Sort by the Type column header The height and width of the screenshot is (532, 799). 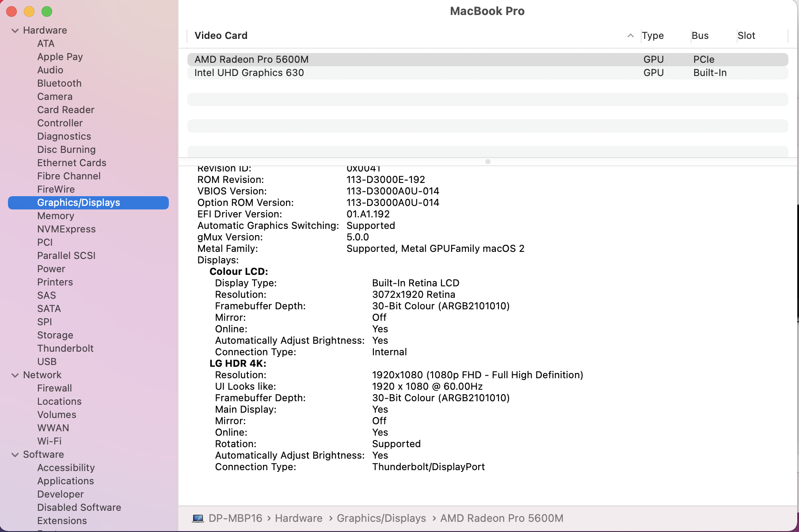(653, 36)
